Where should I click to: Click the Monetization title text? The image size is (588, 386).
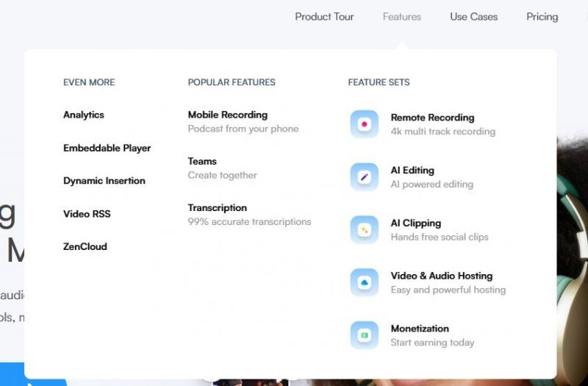[x=420, y=329]
